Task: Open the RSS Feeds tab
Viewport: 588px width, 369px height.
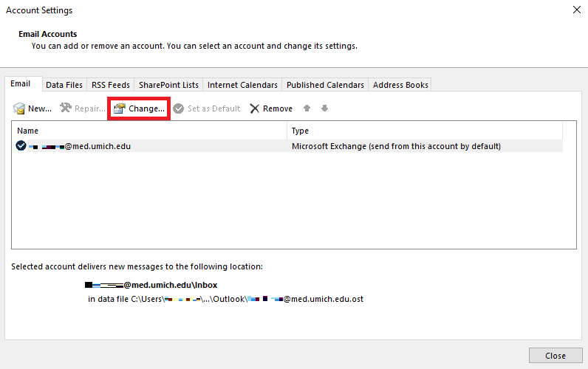Action: tap(111, 85)
